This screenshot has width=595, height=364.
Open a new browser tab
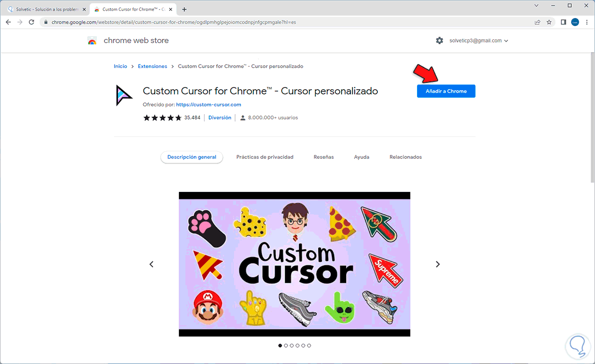click(x=184, y=9)
